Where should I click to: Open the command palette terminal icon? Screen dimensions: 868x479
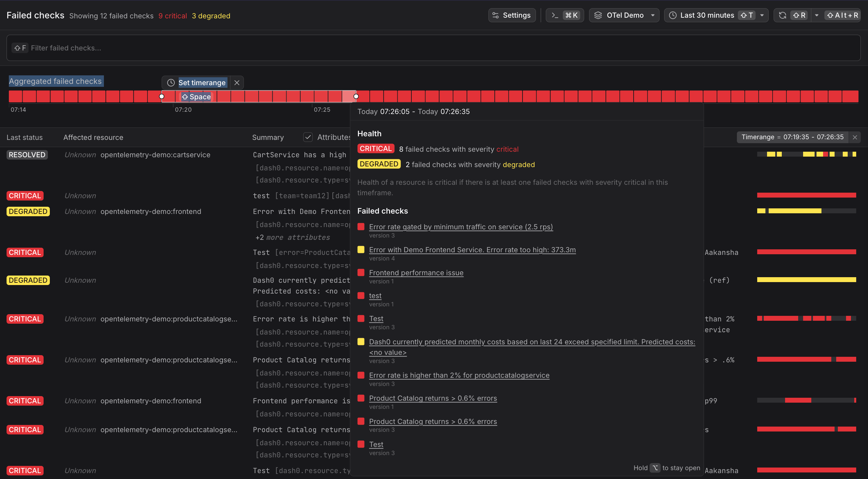[x=555, y=15]
